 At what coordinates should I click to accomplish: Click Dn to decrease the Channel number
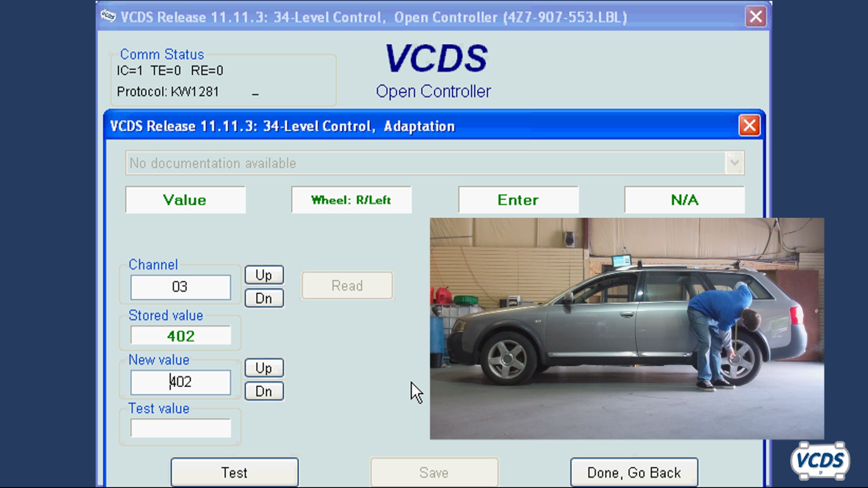tap(264, 298)
